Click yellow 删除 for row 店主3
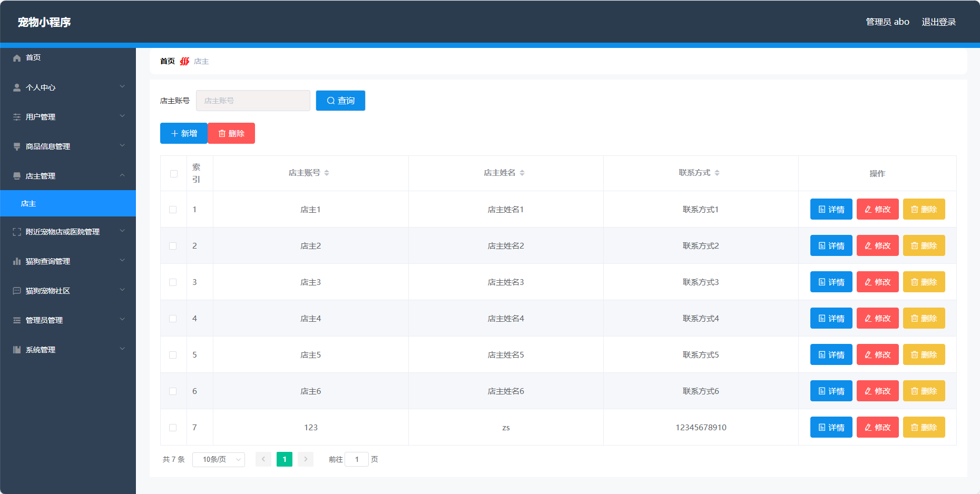980x494 pixels. point(924,282)
